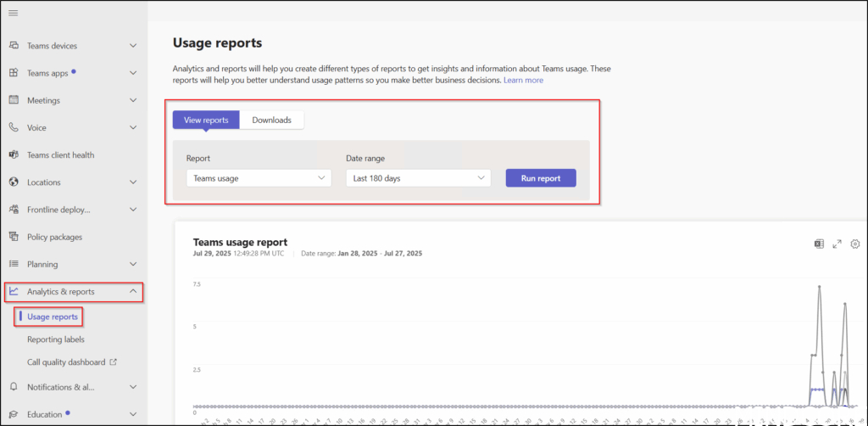Open chart settings gear icon
This screenshot has width=868, height=426.
(855, 244)
